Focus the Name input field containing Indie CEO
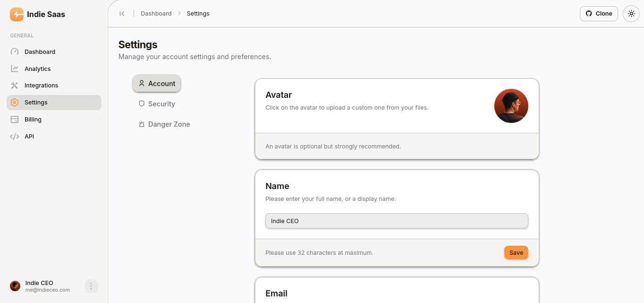The height and width of the screenshot is (303, 644). [397, 221]
